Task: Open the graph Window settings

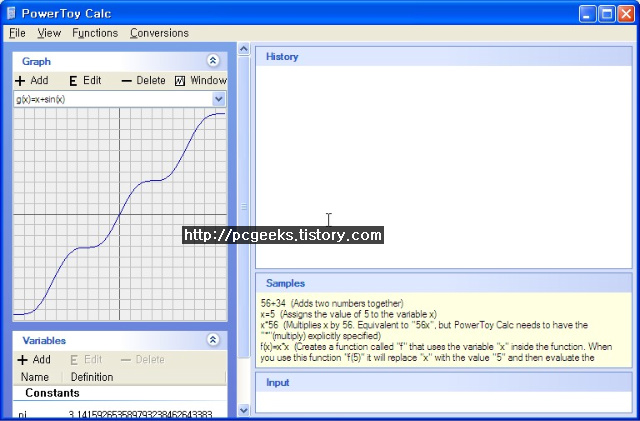Action: pos(200,80)
